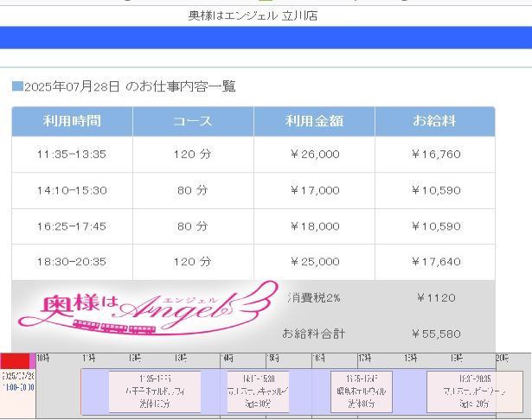532x420 pixels.
Task: Click the ¥26,000 amount cell
Action: click(314, 154)
